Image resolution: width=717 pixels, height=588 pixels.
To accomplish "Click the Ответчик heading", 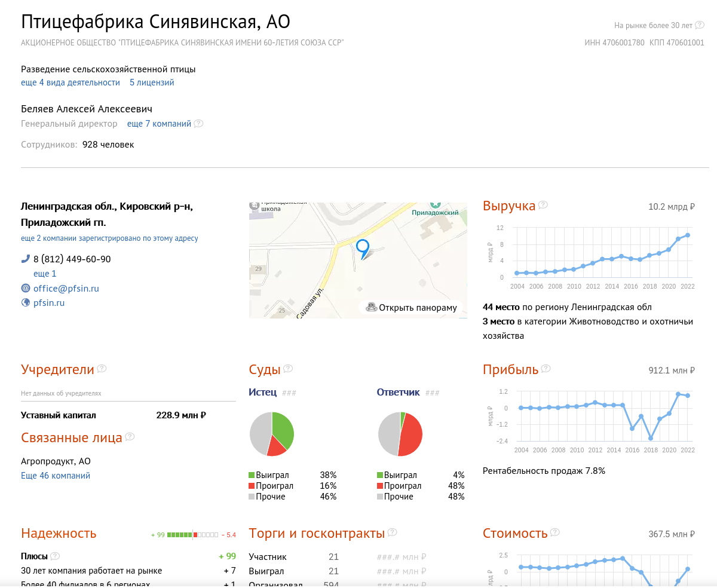I will click(x=398, y=392).
